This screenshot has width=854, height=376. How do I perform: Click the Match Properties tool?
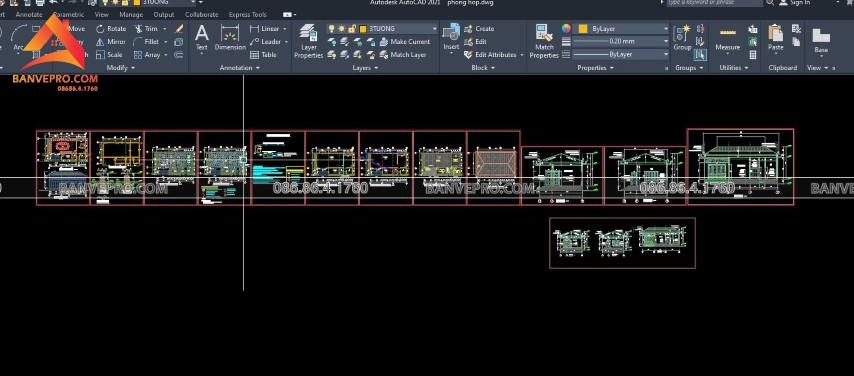(x=544, y=41)
